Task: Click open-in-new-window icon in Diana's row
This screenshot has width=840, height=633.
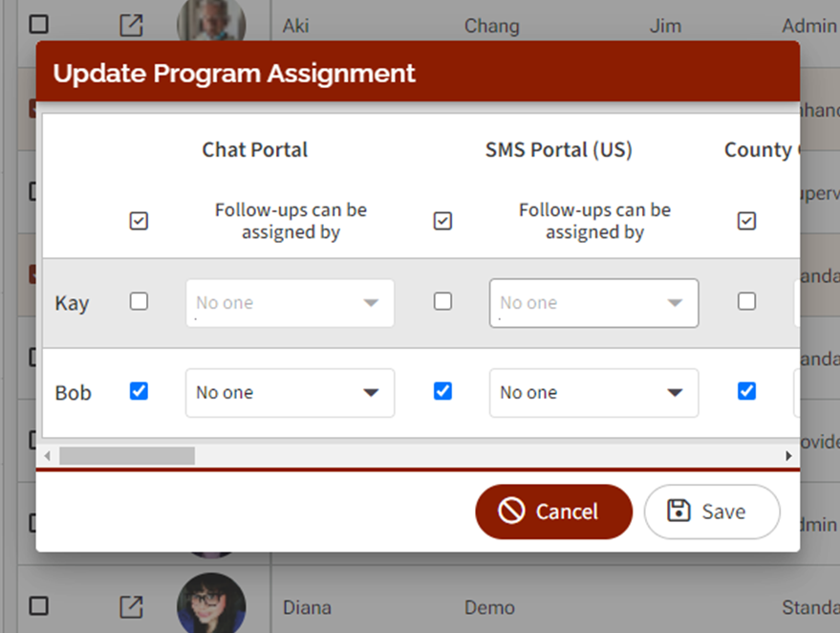Action: point(131,606)
